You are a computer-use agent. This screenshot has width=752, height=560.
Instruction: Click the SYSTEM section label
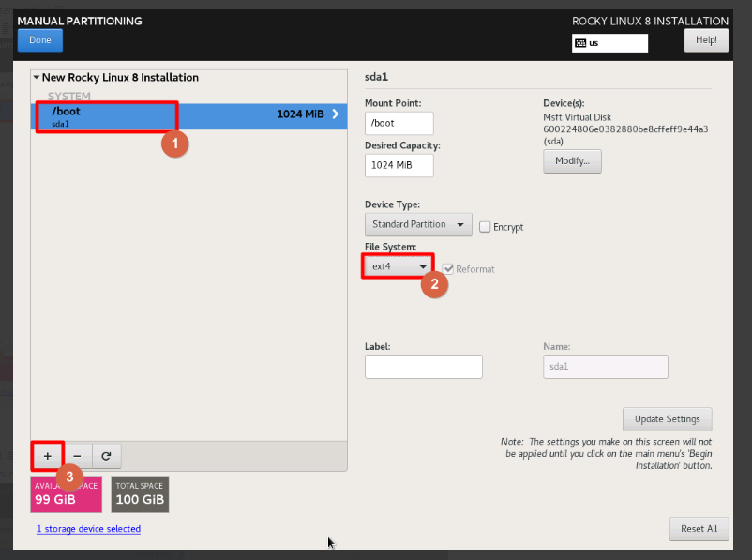coord(69,96)
